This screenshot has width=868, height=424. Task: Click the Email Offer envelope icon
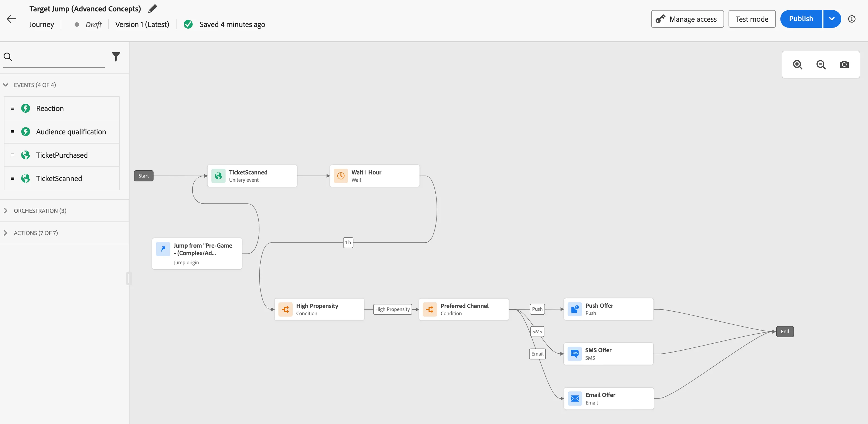pyautogui.click(x=575, y=398)
